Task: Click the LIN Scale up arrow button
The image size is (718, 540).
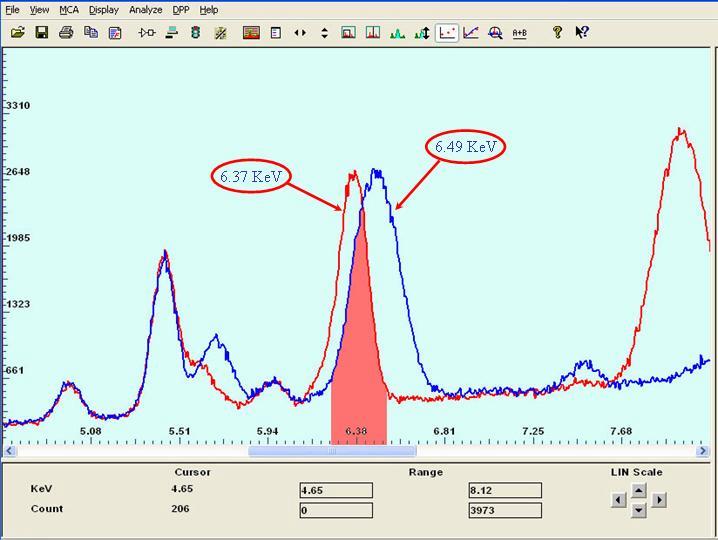Action: pyautogui.click(x=638, y=491)
